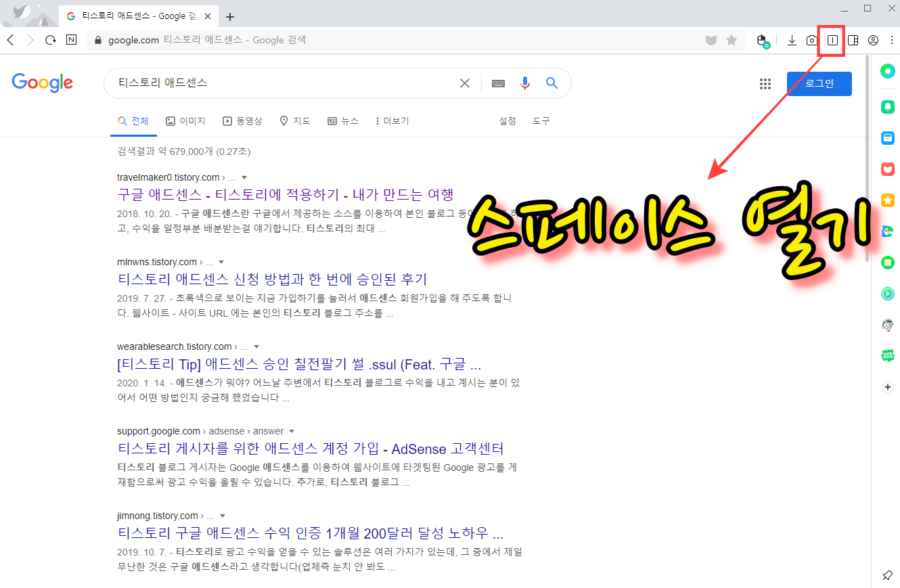Viewport: 900px width, 588px height.
Task: Open the Google apps grid
Action: coord(765,84)
